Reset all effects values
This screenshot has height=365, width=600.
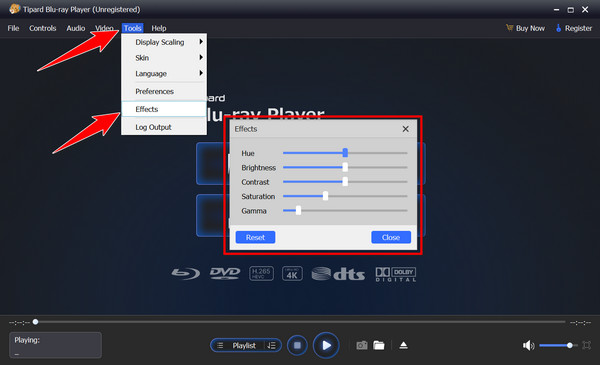[x=255, y=237]
